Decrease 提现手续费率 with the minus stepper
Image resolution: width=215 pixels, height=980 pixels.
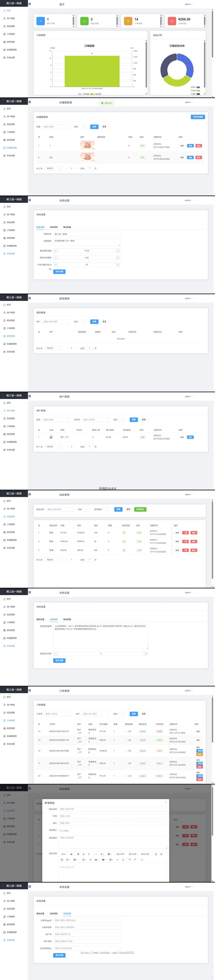(56, 258)
